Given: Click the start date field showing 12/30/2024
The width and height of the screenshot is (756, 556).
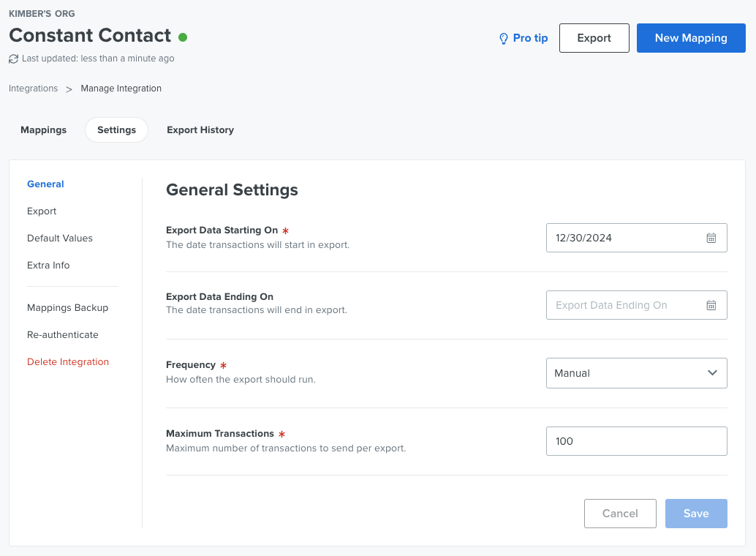Looking at the screenshot, I should click(636, 238).
